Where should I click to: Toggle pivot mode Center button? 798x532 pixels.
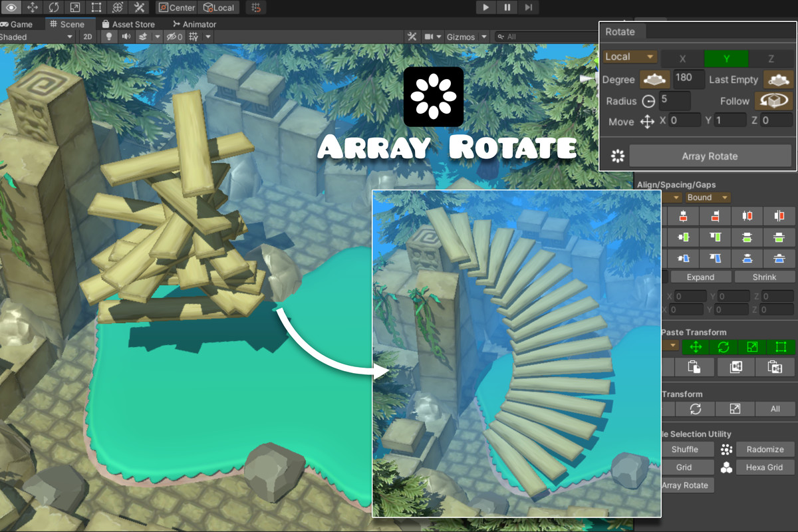(x=177, y=7)
